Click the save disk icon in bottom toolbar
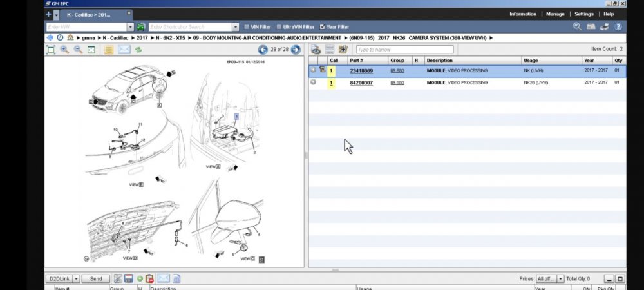 click(128, 278)
